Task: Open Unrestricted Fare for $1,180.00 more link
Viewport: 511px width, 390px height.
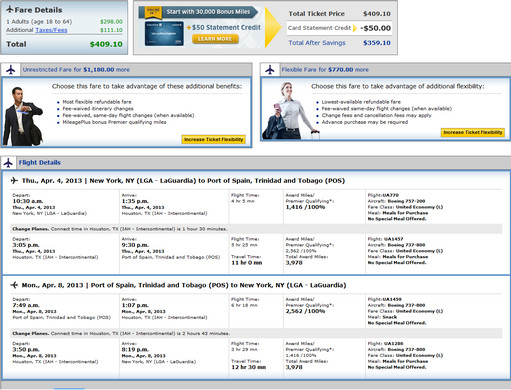Action: tap(76, 70)
